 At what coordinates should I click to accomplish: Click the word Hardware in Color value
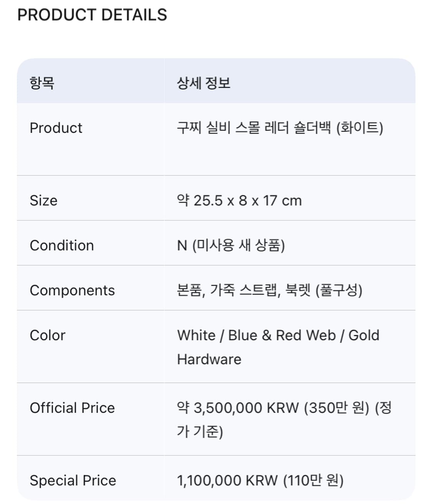coord(209,359)
